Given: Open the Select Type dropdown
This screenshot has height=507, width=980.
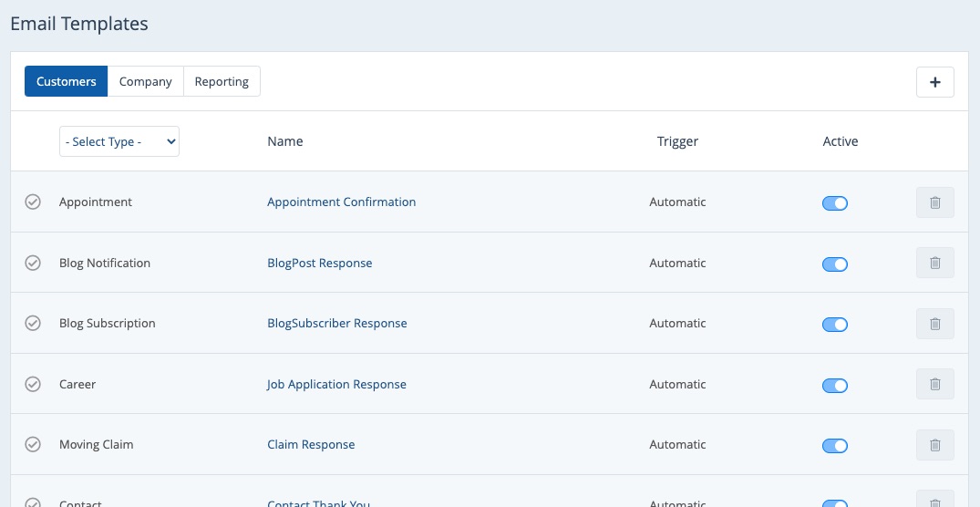Looking at the screenshot, I should point(119,141).
